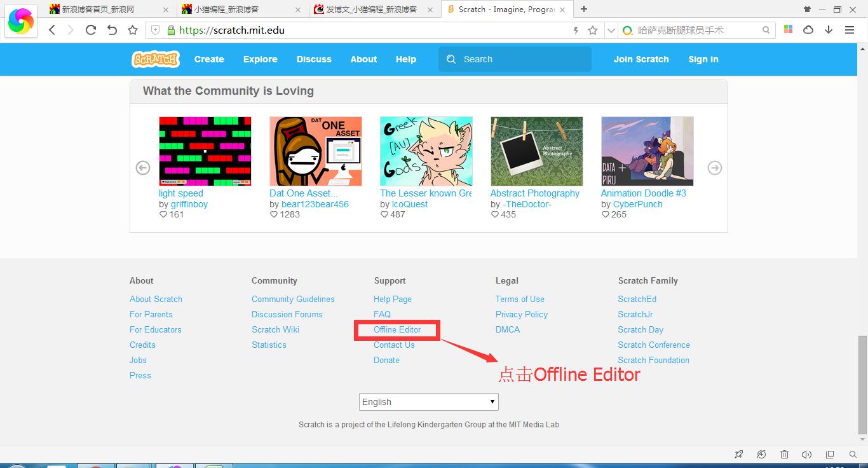Click the browser address bar URL

[x=232, y=30]
